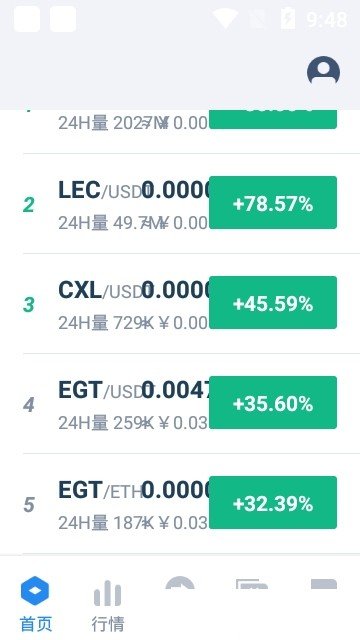The image size is (360, 640).
Task: Open the last bottom navigation icon
Action: click(324, 584)
